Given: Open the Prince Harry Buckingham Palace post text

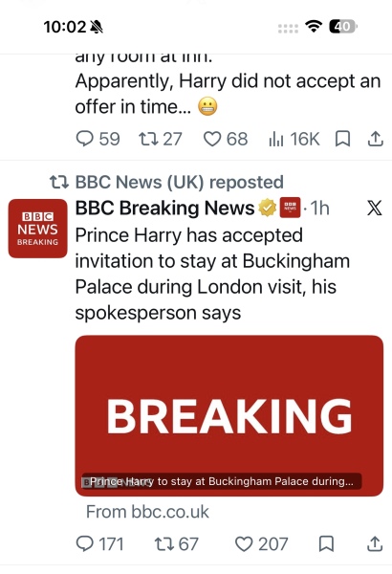Looking at the screenshot, I should coord(212,274).
